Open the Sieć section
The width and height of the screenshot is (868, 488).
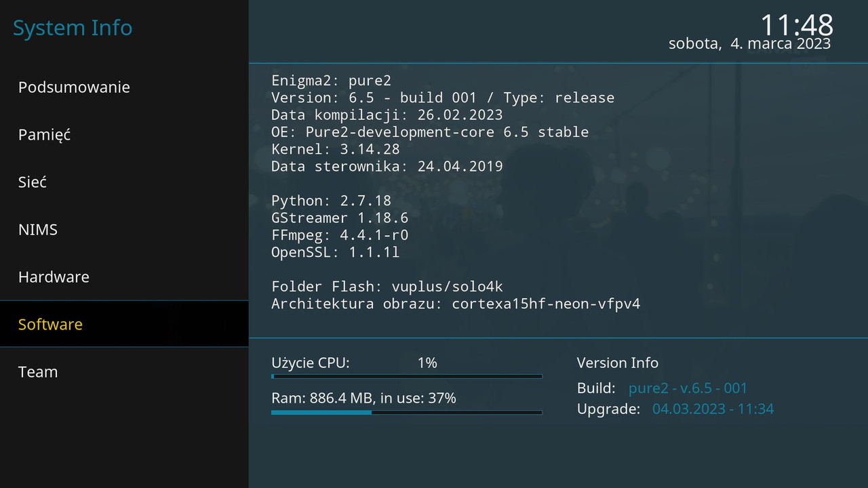click(124, 182)
